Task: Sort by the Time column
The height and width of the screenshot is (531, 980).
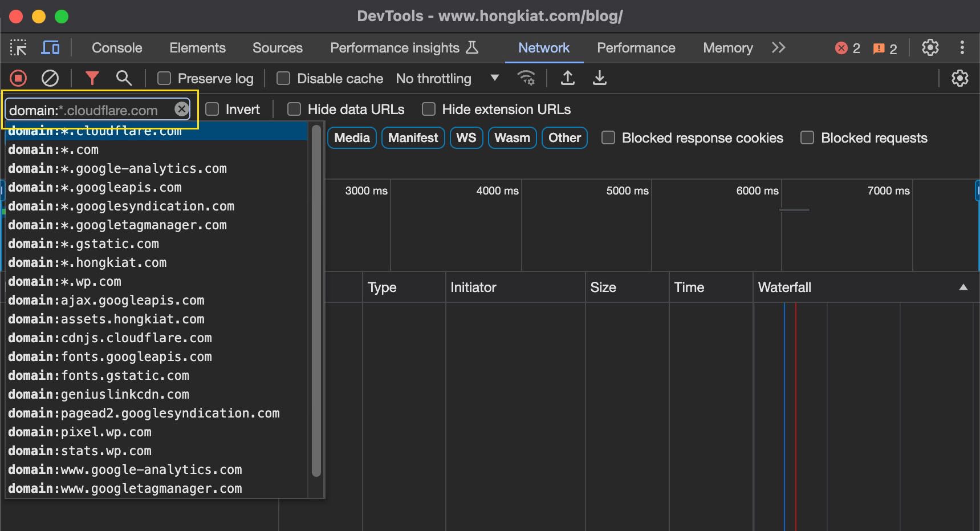Action: 711,287
